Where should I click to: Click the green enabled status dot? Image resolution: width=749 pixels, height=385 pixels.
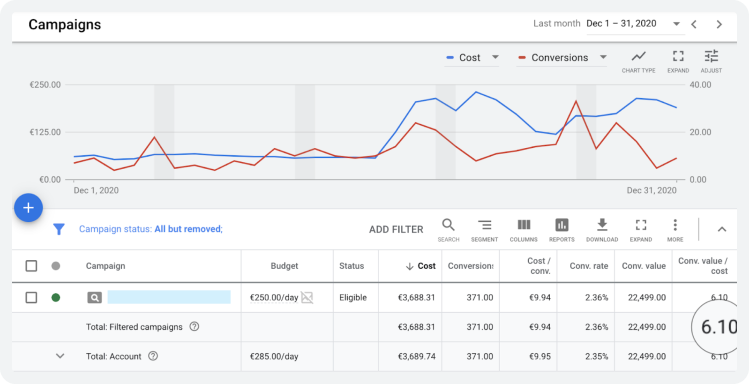click(x=56, y=298)
